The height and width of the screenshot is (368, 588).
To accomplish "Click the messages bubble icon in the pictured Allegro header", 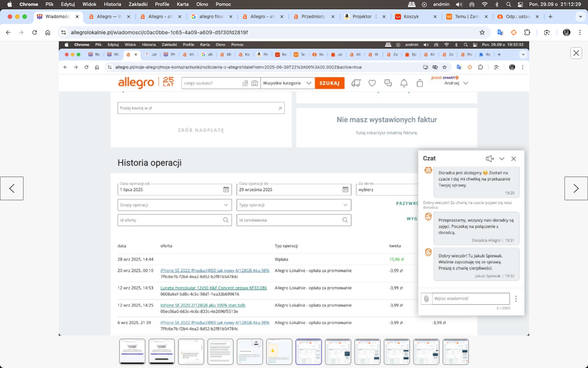I will click(x=388, y=83).
